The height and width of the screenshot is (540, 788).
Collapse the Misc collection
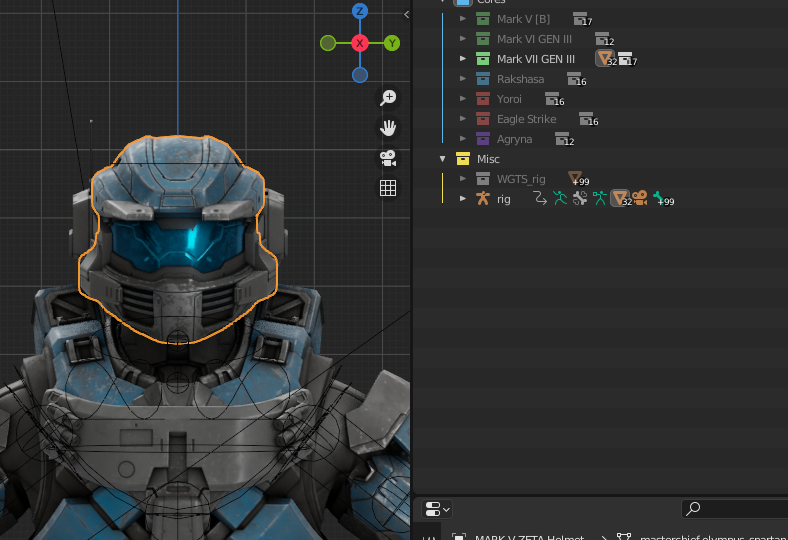pos(442,159)
